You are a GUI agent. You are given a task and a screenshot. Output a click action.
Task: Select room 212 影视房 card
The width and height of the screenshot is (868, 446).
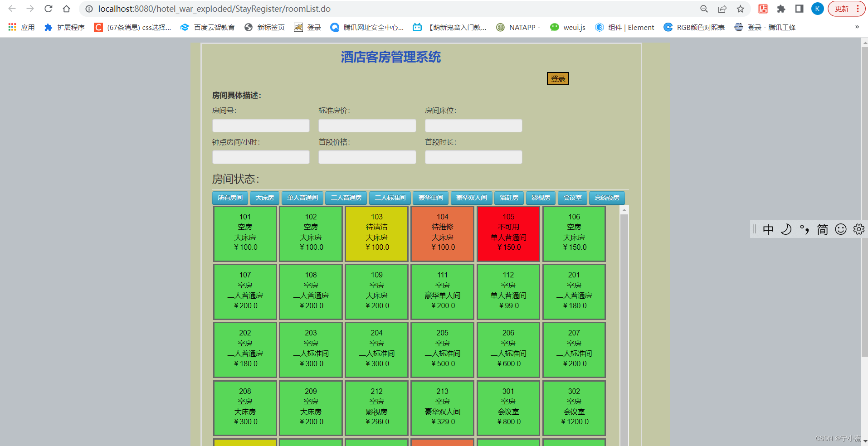tap(376, 408)
